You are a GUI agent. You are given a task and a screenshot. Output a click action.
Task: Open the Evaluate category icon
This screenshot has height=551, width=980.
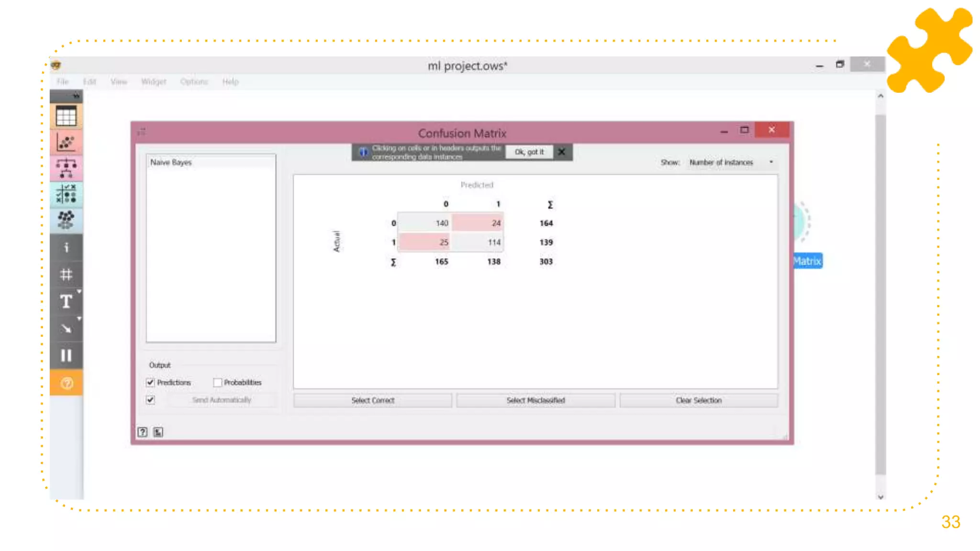pyautogui.click(x=66, y=194)
